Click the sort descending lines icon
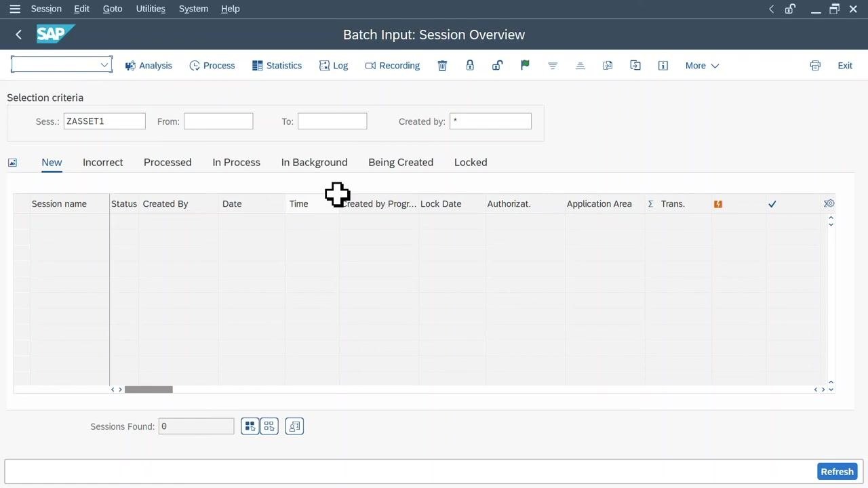 553,66
